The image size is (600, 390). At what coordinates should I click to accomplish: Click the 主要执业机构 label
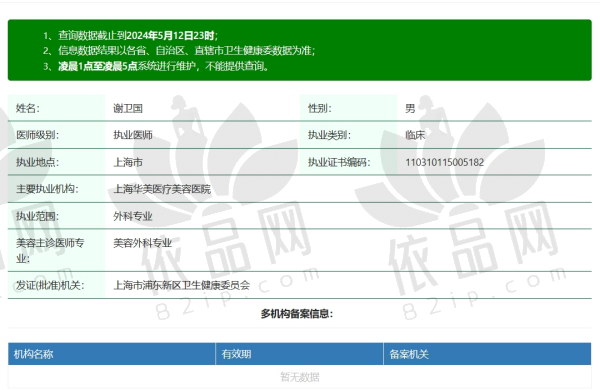(x=47, y=189)
